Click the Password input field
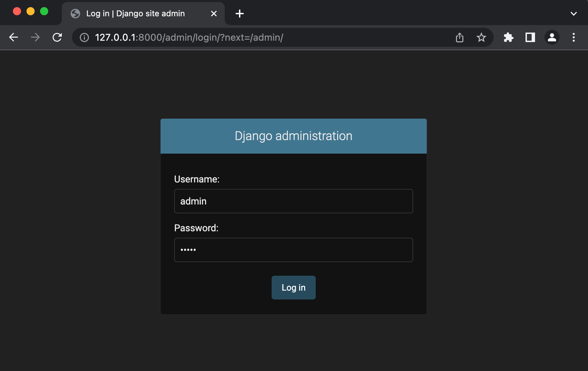588x371 pixels. pos(294,250)
